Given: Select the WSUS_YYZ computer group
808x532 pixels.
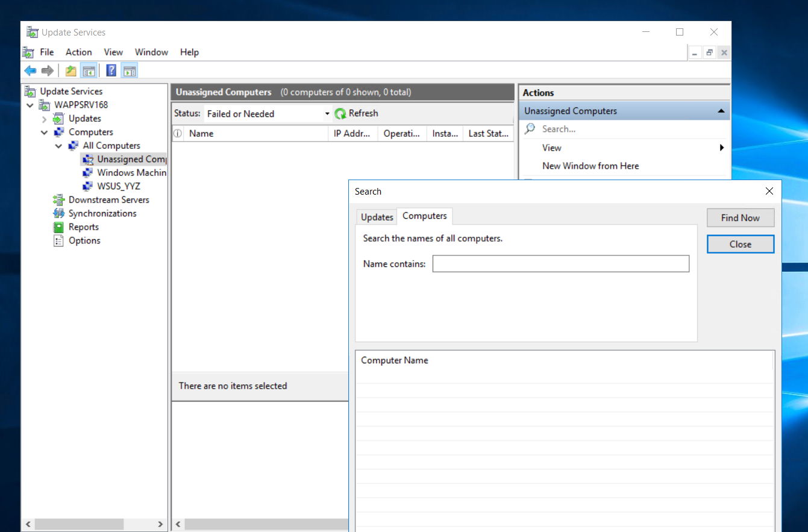Looking at the screenshot, I should [x=118, y=186].
